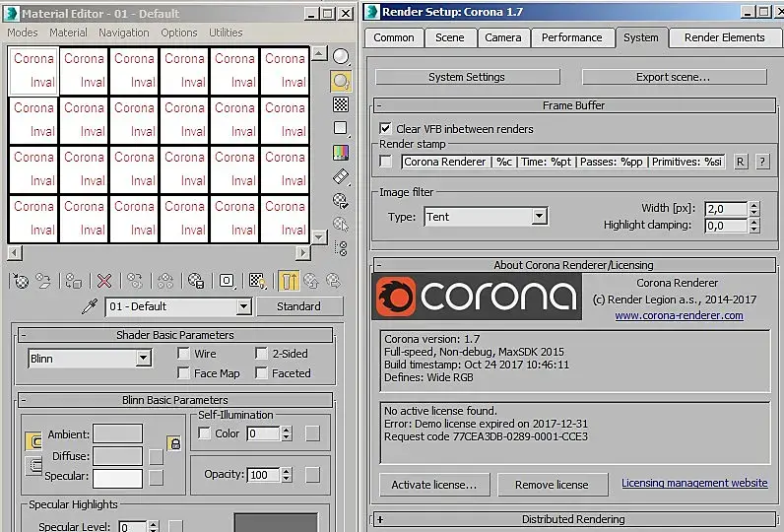Toggle Show Shaded Material in Viewport icon
The image size is (784, 532).
coord(257,281)
